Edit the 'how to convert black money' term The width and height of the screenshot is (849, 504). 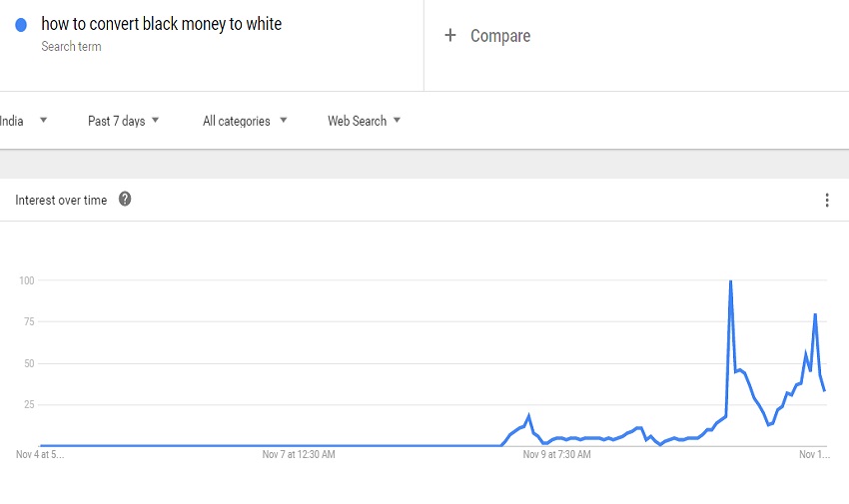coord(161,24)
